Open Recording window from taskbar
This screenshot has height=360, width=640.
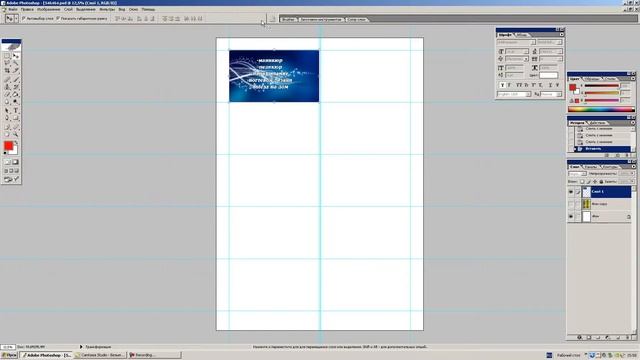coord(154,355)
